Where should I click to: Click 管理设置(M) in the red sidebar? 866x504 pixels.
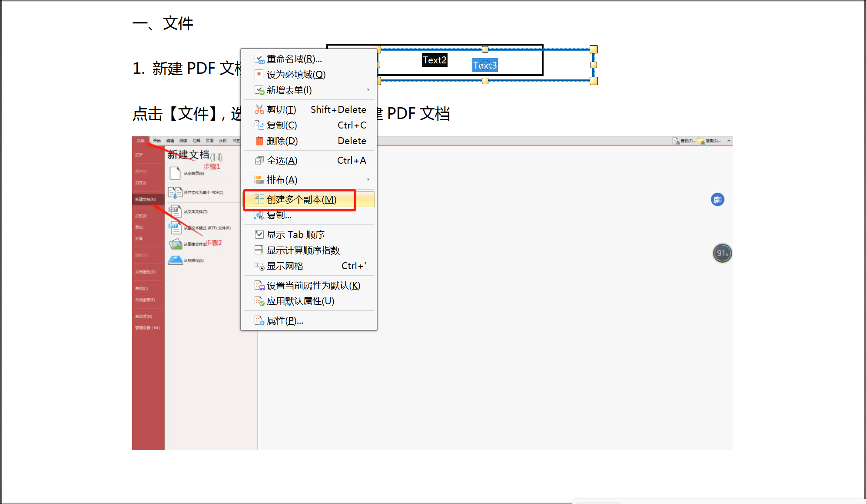[x=148, y=327]
